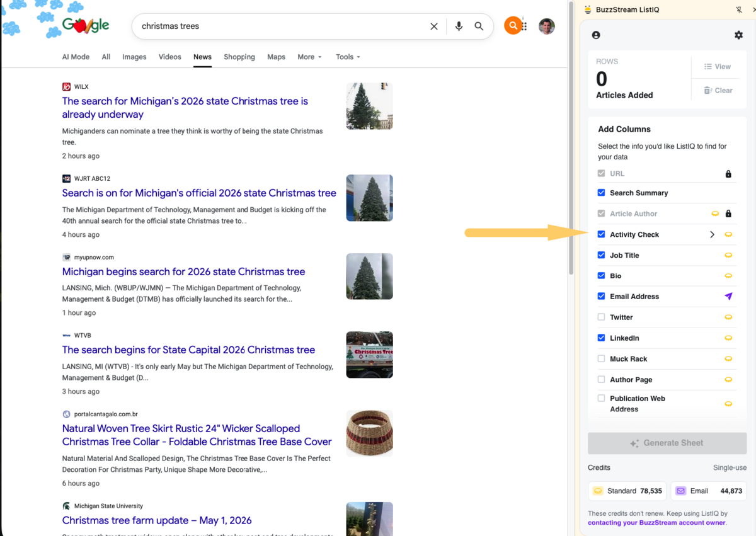Image resolution: width=756 pixels, height=536 pixels.
Task: Click Standard credits 78,535 badge
Action: [627, 491]
